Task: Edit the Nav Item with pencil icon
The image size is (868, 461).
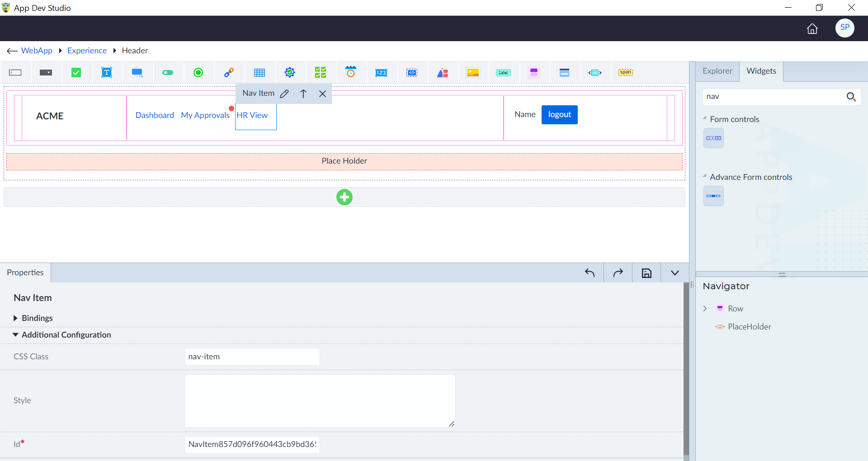Action: (x=284, y=94)
